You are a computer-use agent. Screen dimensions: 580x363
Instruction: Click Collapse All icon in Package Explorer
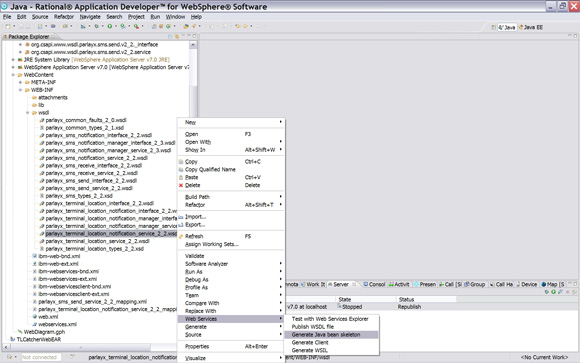[170, 36]
